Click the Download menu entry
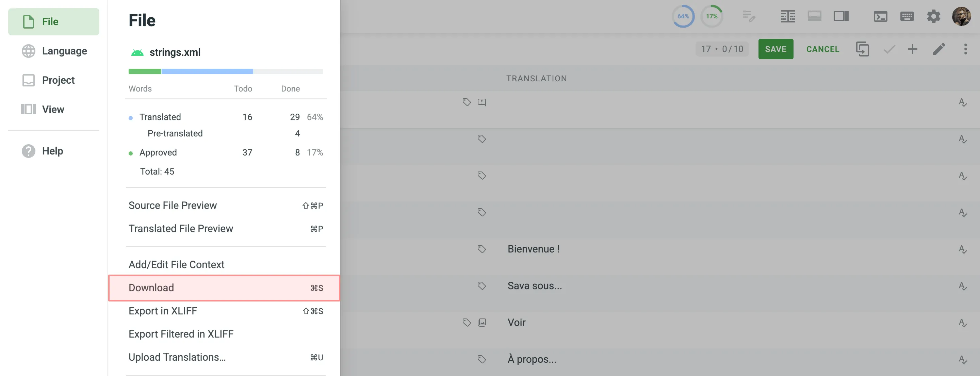This screenshot has width=980, height=376. click(151, 288)
